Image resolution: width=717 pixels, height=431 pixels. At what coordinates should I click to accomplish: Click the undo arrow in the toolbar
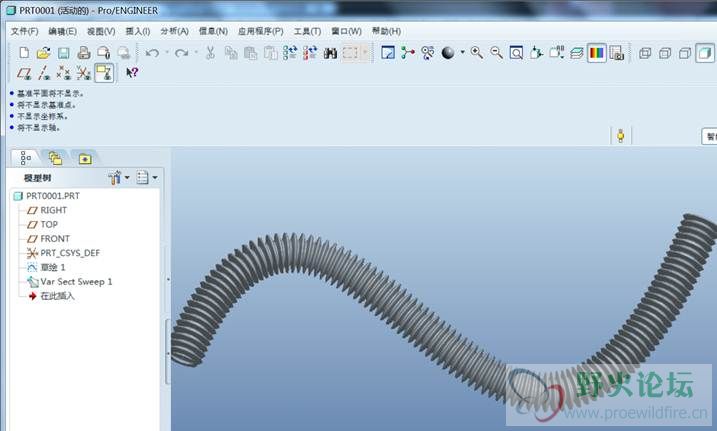152,53
